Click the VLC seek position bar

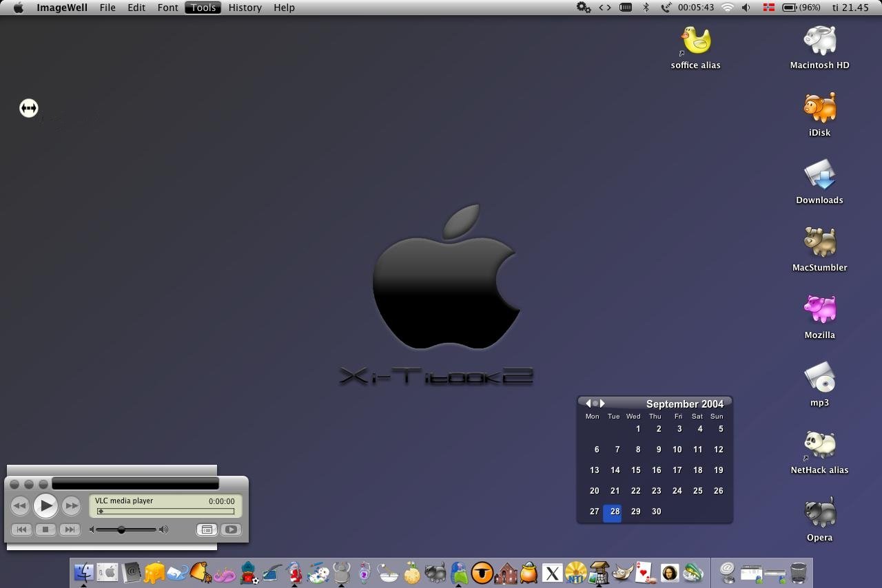click(165, 511)
